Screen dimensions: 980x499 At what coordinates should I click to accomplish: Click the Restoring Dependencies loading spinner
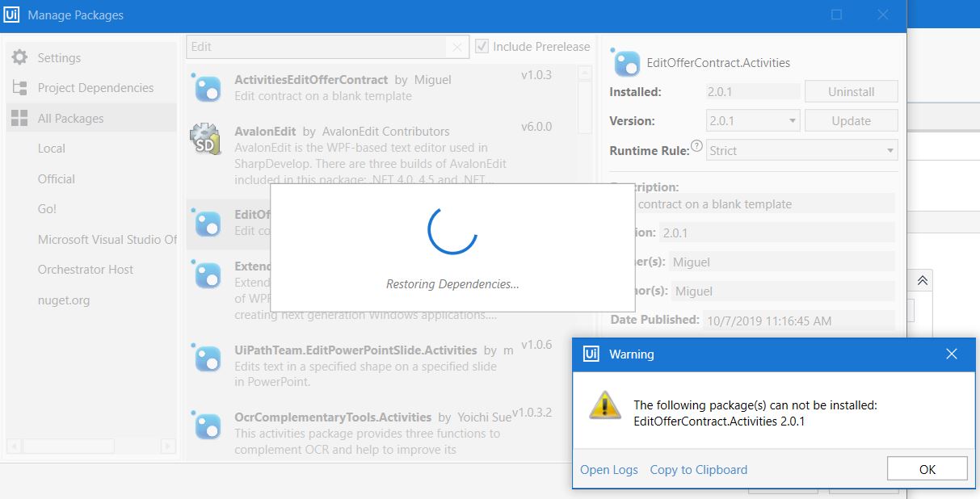pyautogui.click(x=452, y=229)
